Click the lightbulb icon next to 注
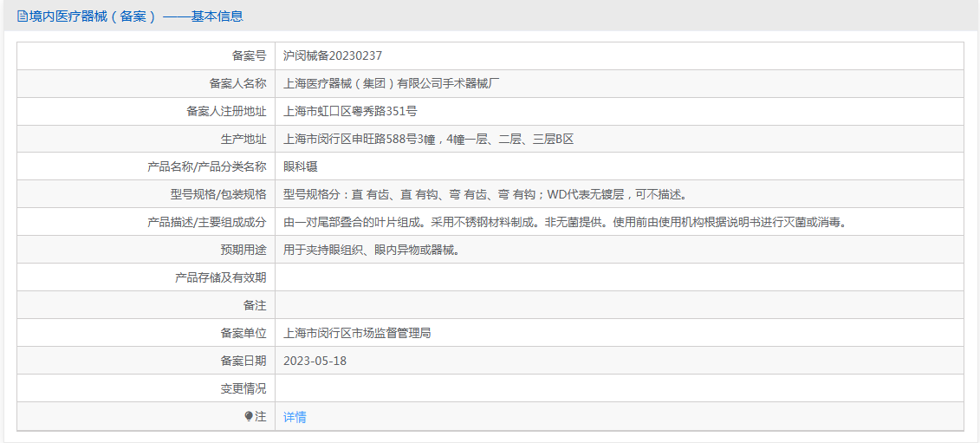 (249, 416)
